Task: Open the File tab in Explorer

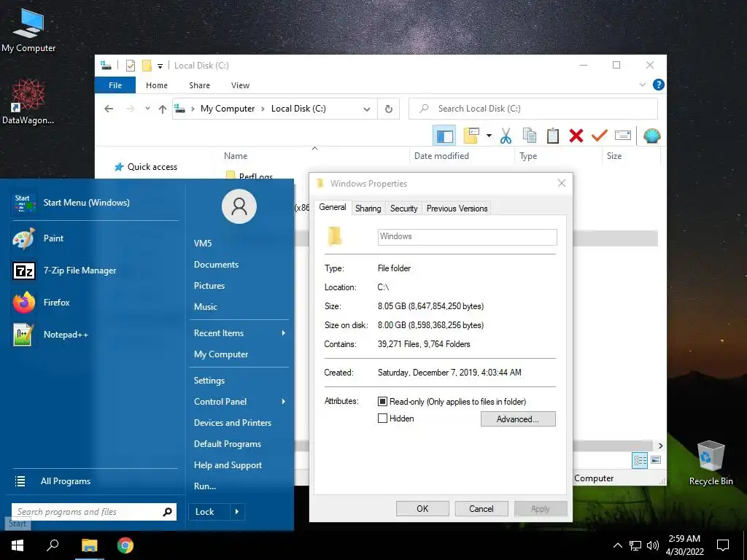Action: pos(115,85)
